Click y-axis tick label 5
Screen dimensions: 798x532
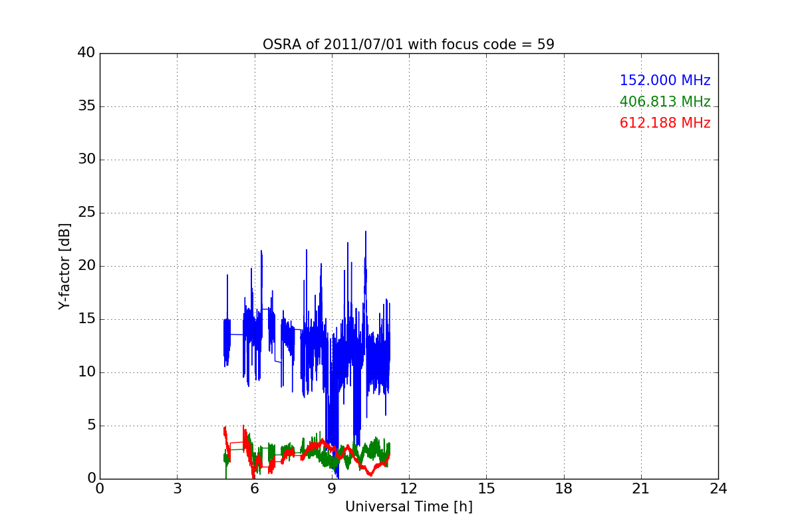tap(90, 426)
